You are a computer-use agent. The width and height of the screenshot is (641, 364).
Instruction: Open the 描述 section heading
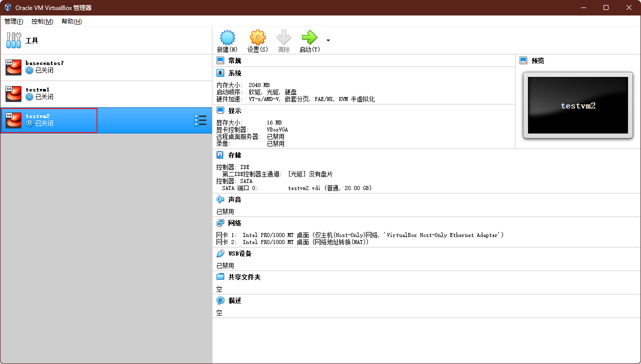coord(234,300)
